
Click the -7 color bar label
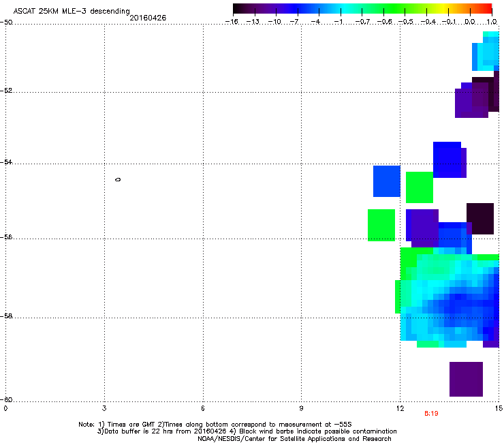pyautogui.click(x=294, y=22)
